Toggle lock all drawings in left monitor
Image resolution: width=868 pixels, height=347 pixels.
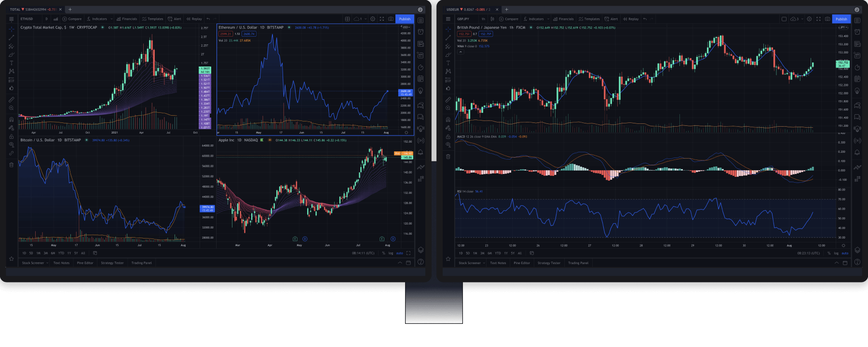click(12, 136)
